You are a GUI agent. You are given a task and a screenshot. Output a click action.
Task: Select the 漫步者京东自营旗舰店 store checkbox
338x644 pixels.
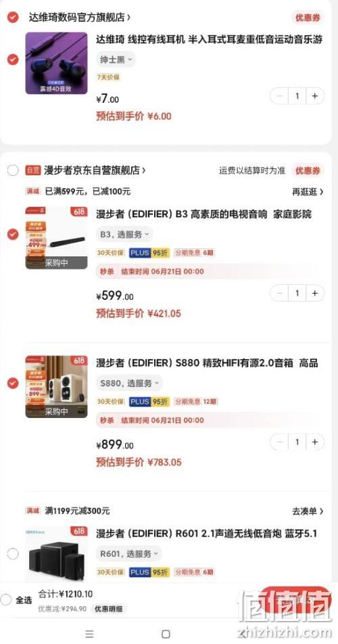[13, 170]
